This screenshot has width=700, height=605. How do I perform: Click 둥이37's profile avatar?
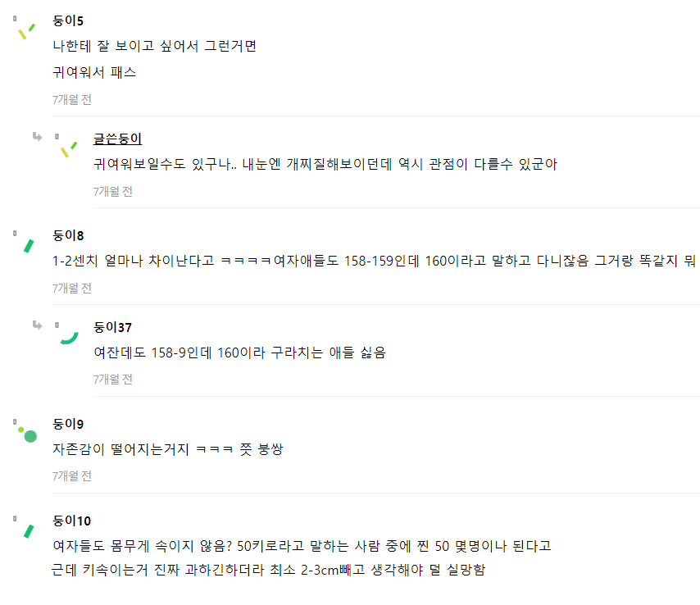click(x=69, y=336)
